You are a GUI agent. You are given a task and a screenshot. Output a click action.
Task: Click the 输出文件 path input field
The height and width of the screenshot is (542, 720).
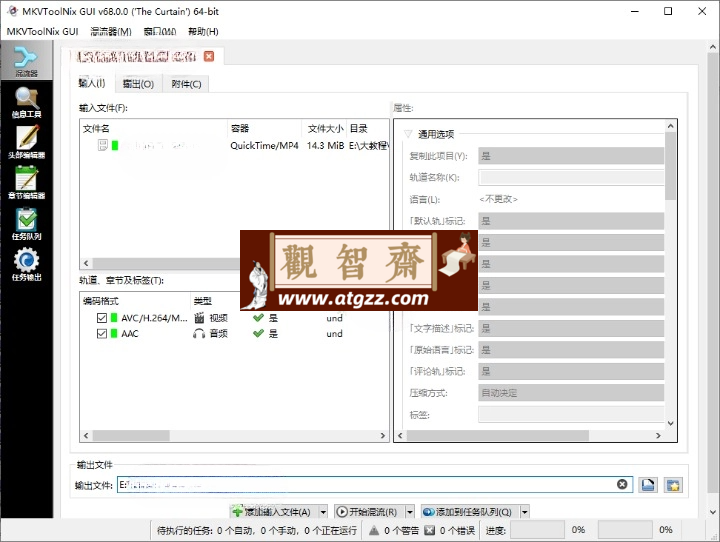click(375, 485)
